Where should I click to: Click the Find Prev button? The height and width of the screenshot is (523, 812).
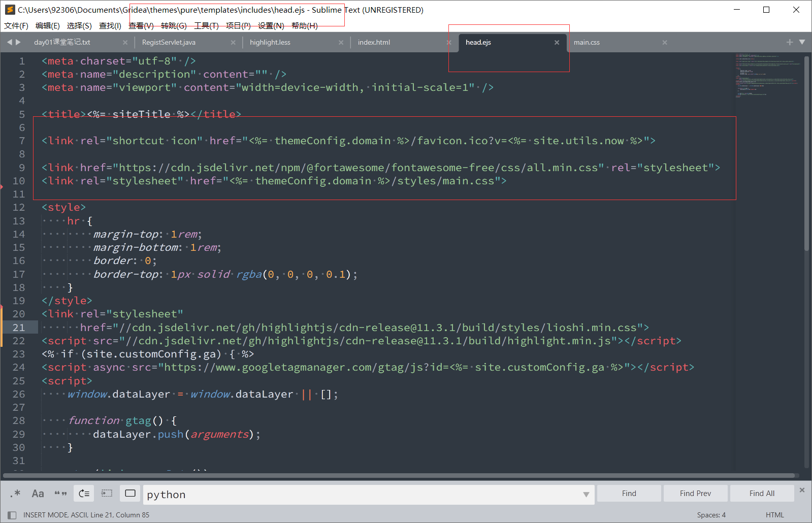point(695,494)
